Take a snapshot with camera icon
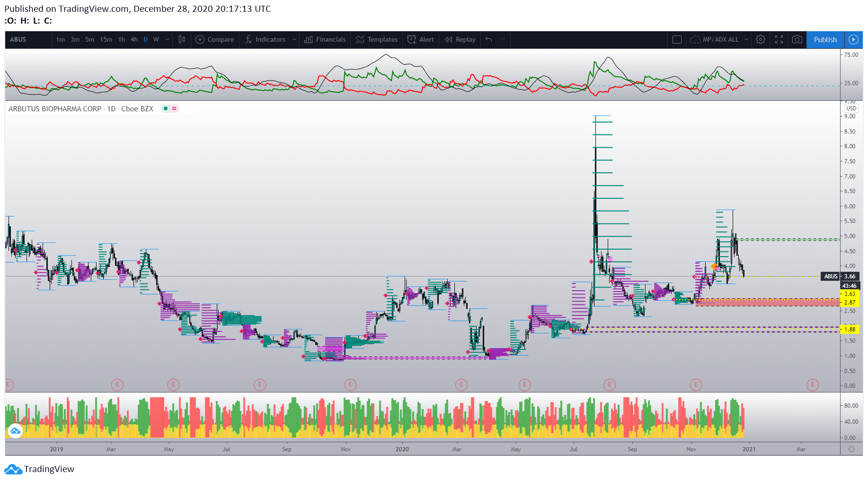The image size is (868, 482). coord(797,40)
